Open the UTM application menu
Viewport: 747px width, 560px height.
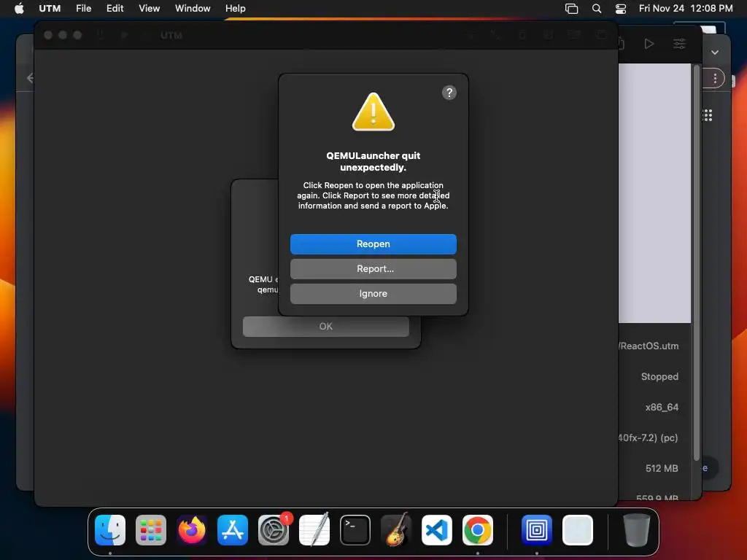50,9
